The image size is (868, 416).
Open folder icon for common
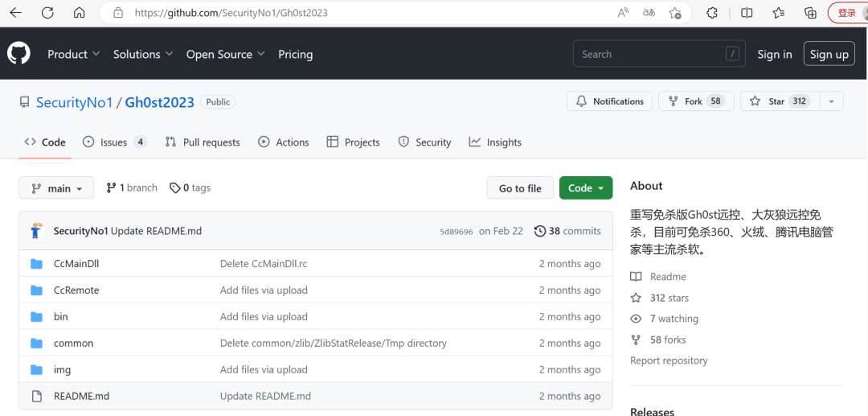pos(36,344)
